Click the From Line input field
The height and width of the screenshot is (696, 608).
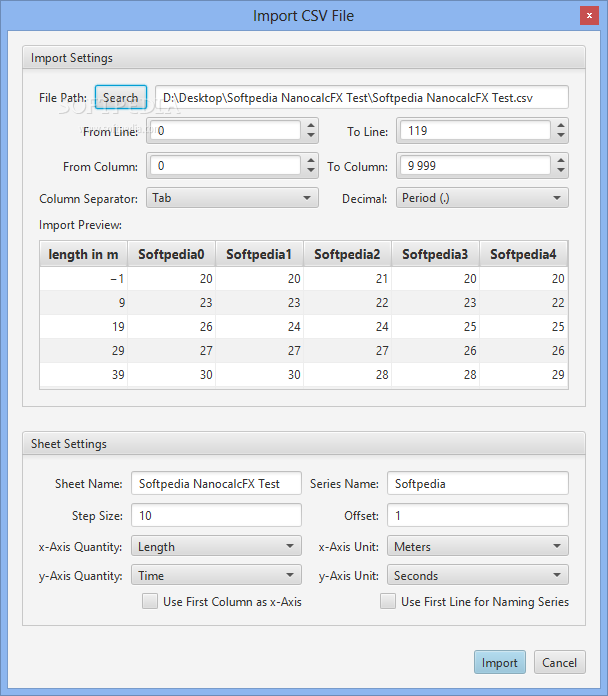tap(225, 130)
